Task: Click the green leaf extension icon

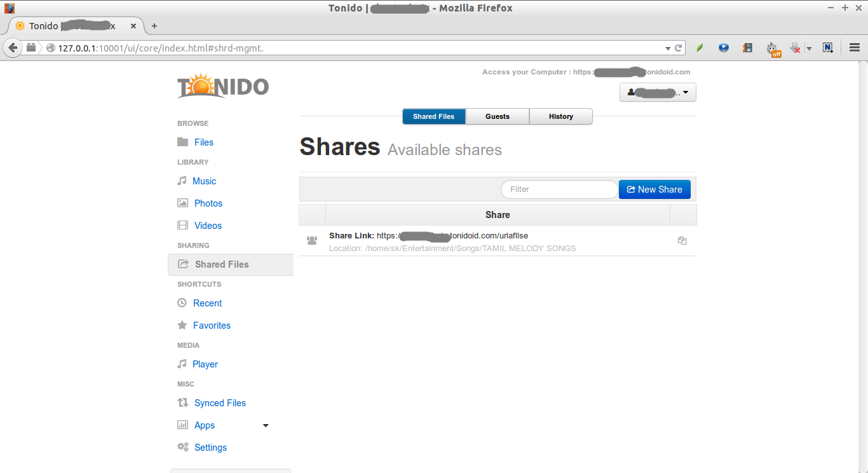Action: [700, 48]
